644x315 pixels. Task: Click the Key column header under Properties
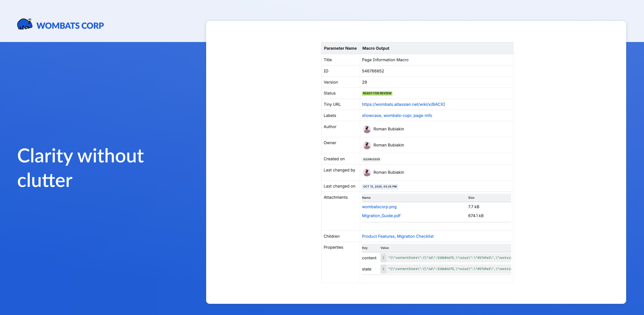pyautogui.click(x=364, y=248)
